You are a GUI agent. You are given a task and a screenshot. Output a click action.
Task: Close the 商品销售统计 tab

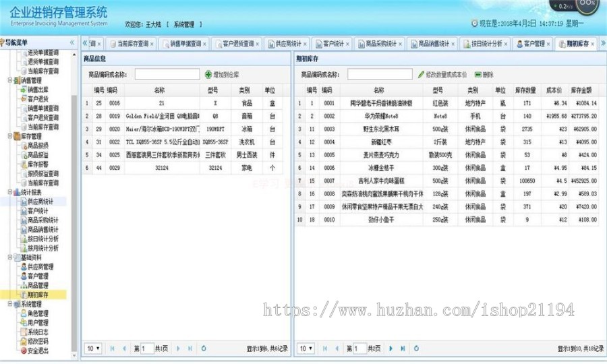click(453, 44)
